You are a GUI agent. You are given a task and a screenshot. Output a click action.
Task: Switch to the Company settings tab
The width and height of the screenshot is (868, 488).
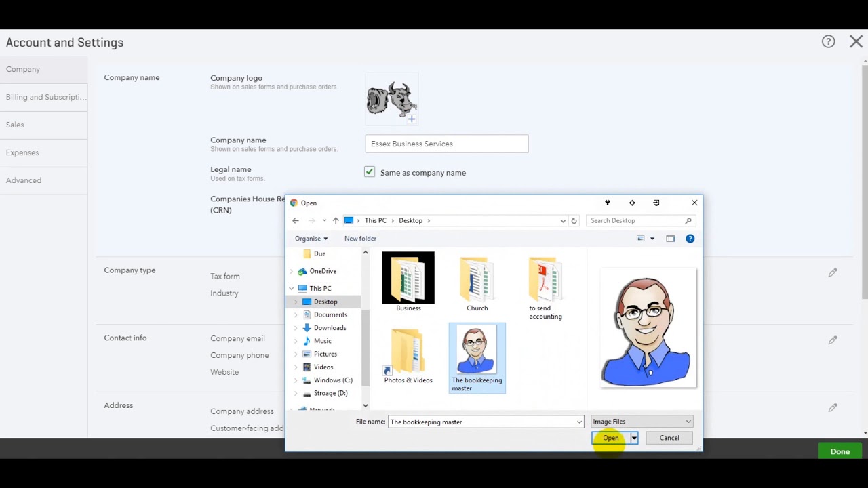coord(43,69)
